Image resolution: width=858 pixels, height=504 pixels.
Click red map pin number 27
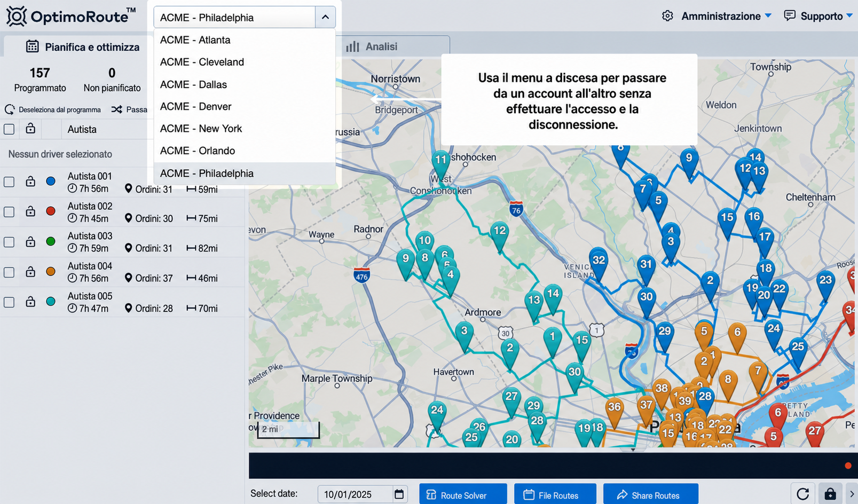click(x=815, y=436)
